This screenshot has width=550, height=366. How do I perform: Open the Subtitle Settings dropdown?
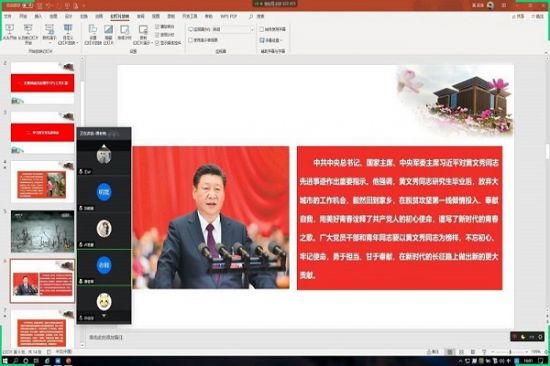(271, 40)
